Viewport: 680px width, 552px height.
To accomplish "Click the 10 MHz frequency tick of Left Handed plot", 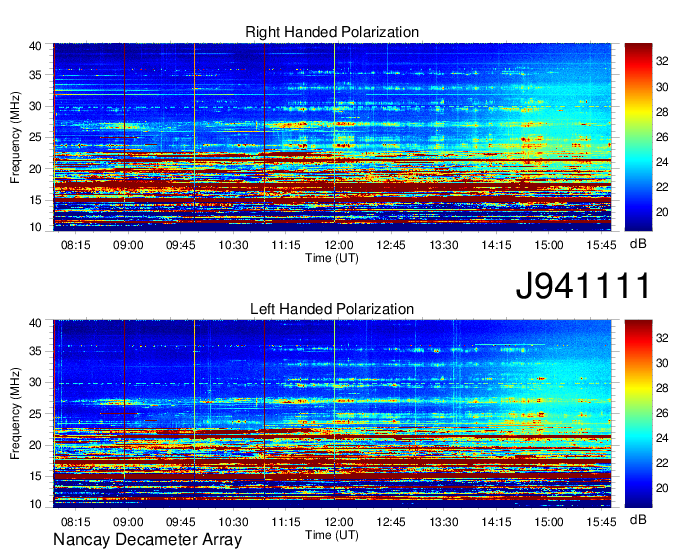I will pyautogui.click(x=35, y=504).
